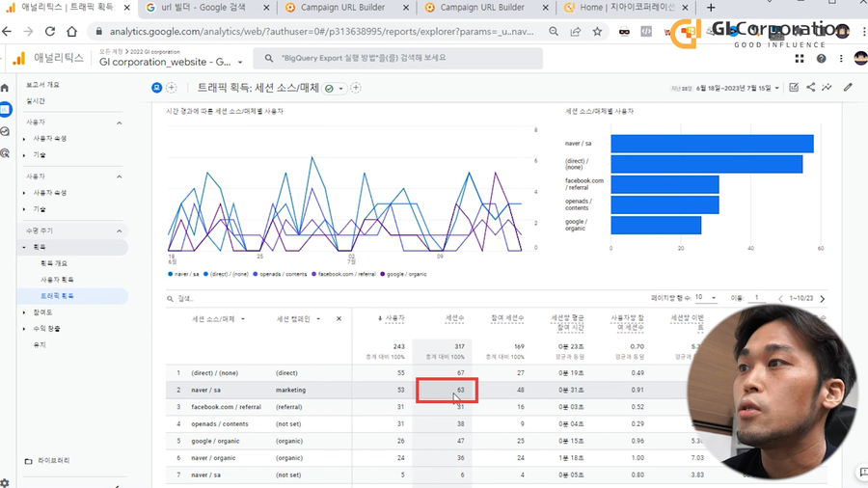The image size is (868, 488).
Task: Open the property selector GI corporation_website
Action: [x=171, y=62]
